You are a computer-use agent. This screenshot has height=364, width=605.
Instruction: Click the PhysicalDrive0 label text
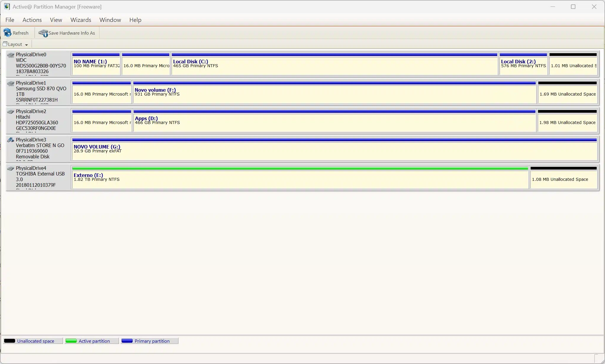(31, 54)
